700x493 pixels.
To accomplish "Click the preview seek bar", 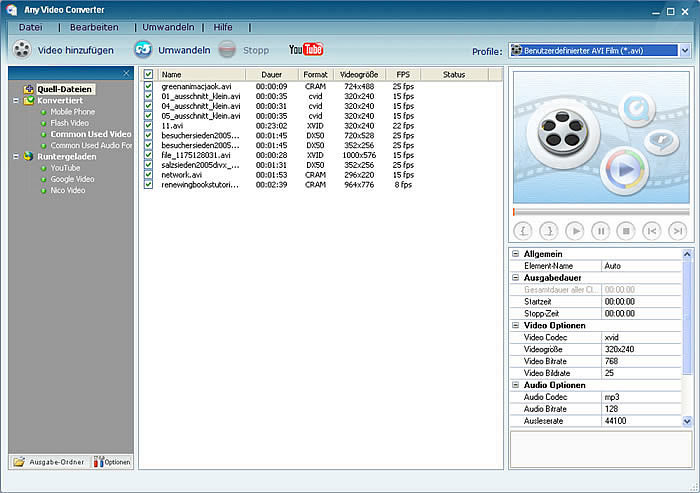I will click(x=601, y=212).
